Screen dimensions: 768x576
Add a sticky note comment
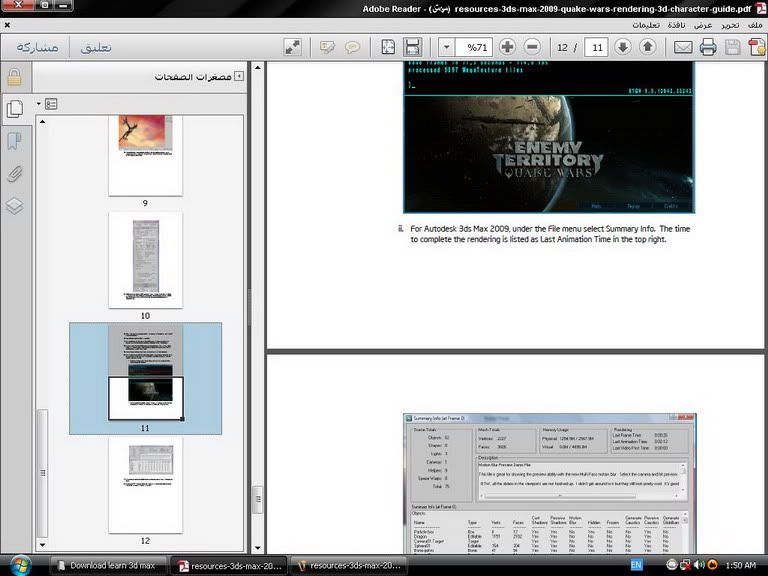[x=352, y=48]
